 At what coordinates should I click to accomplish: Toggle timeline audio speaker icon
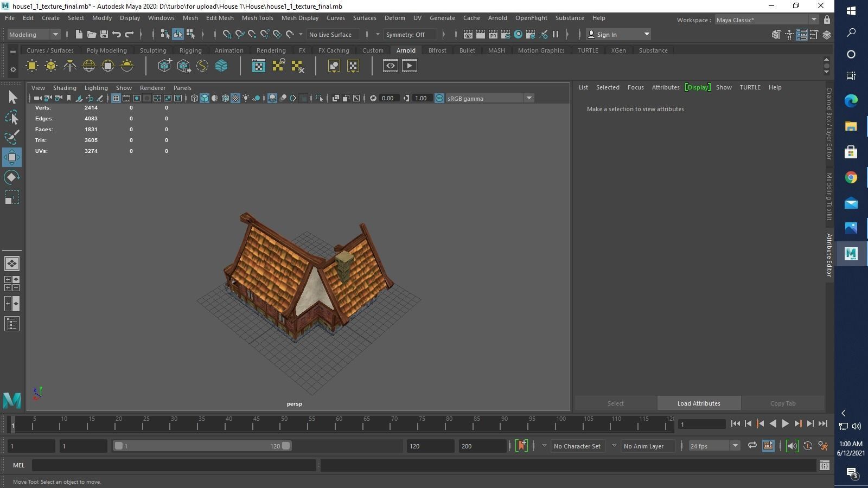(792, 446)
